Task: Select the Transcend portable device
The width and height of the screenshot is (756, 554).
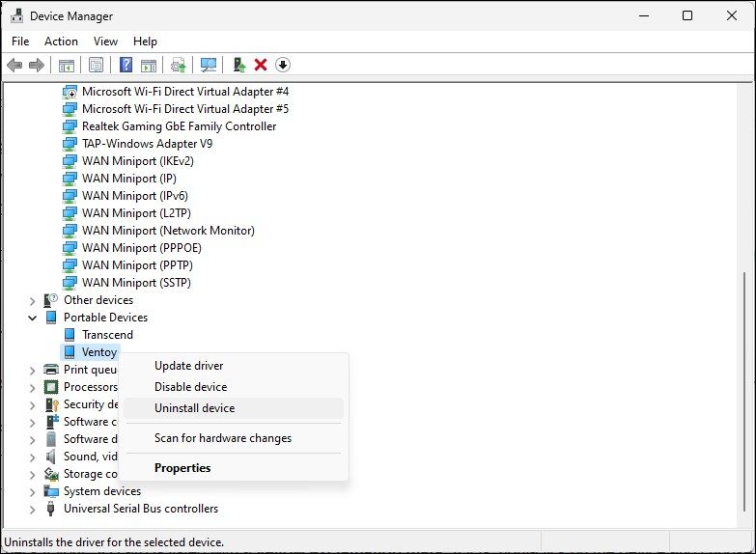Action: coord(107,335)
